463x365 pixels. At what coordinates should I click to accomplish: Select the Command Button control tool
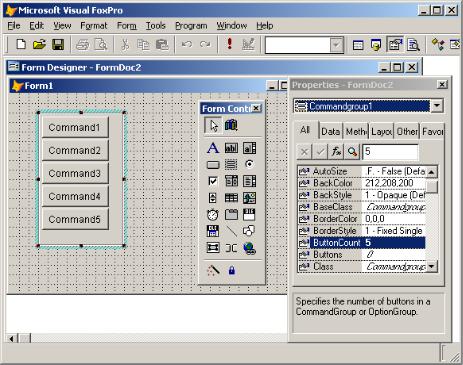[213, 164]
